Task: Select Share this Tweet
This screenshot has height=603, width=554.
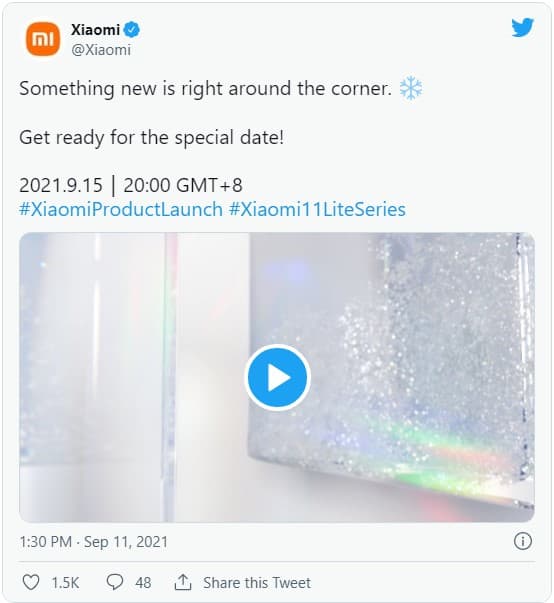Action: click(x=257, y=583)
